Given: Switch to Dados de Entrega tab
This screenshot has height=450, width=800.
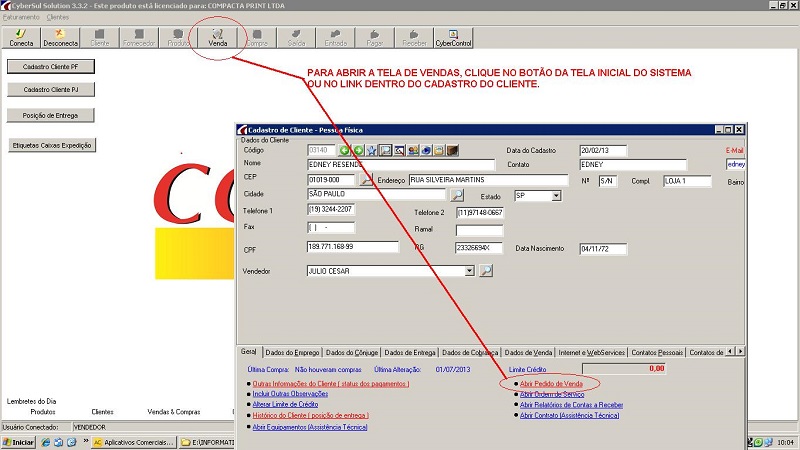Looking at the screenshot, I should point(410,353).
